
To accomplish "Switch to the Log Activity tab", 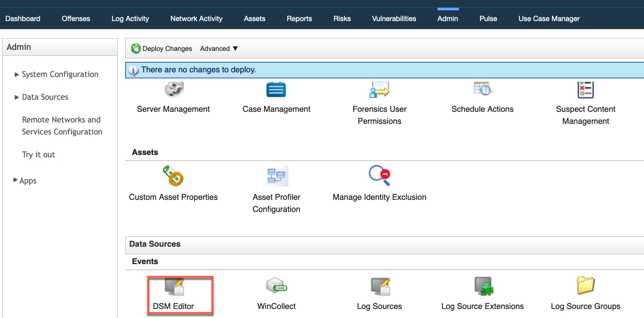I will (130, 18).
